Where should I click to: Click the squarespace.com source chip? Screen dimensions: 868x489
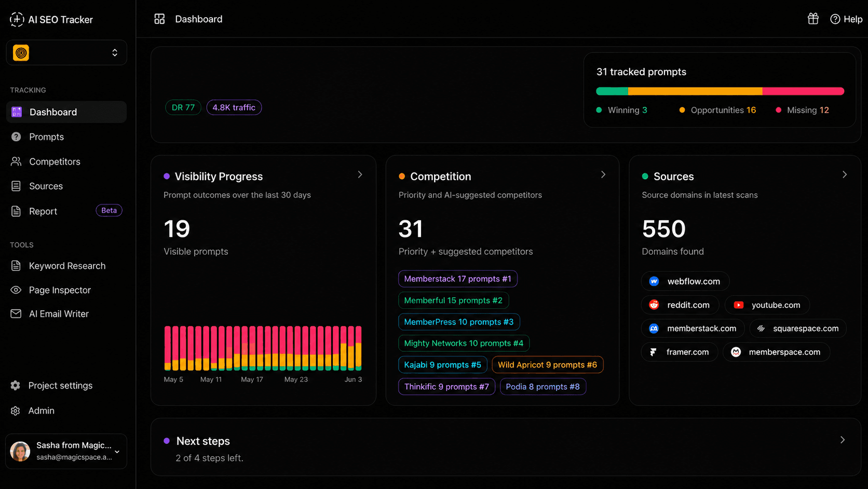coord(798,328)
